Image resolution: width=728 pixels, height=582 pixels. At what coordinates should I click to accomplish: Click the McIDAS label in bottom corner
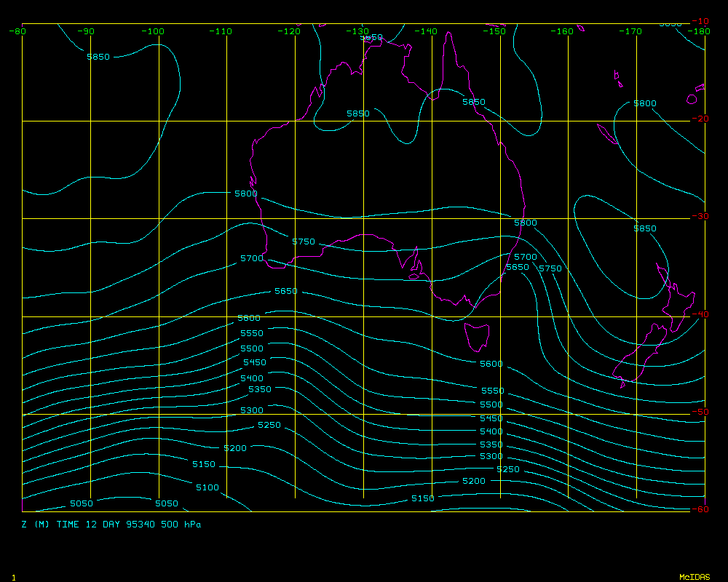[x=695, y=577]
